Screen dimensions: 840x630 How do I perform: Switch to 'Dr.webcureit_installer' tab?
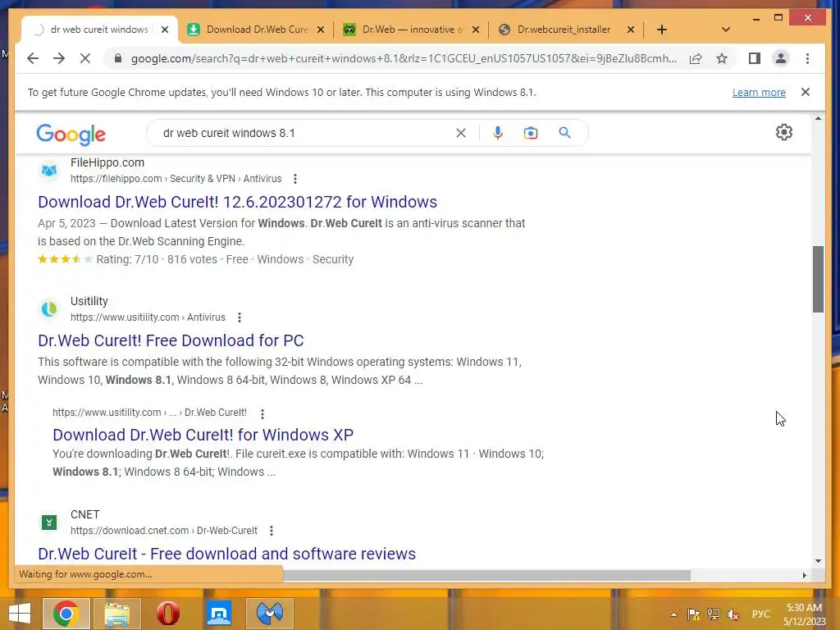pos(564,30)
